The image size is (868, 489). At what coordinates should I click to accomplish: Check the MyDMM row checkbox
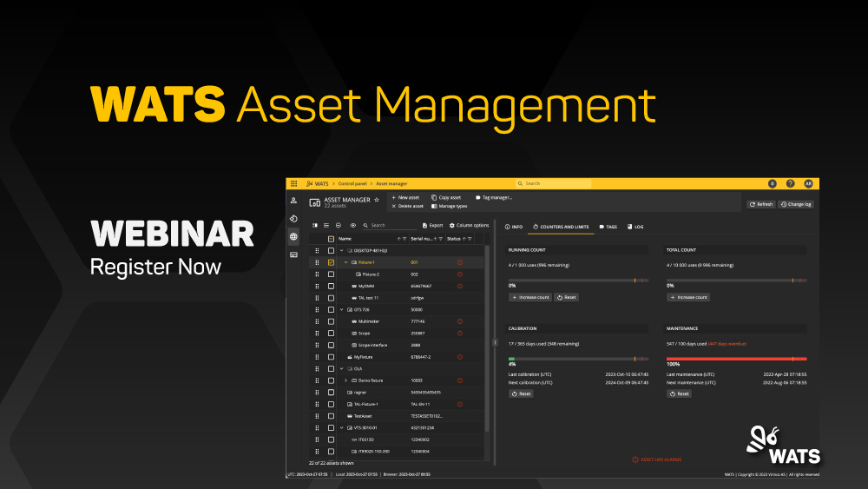click(x=331, y=287)
